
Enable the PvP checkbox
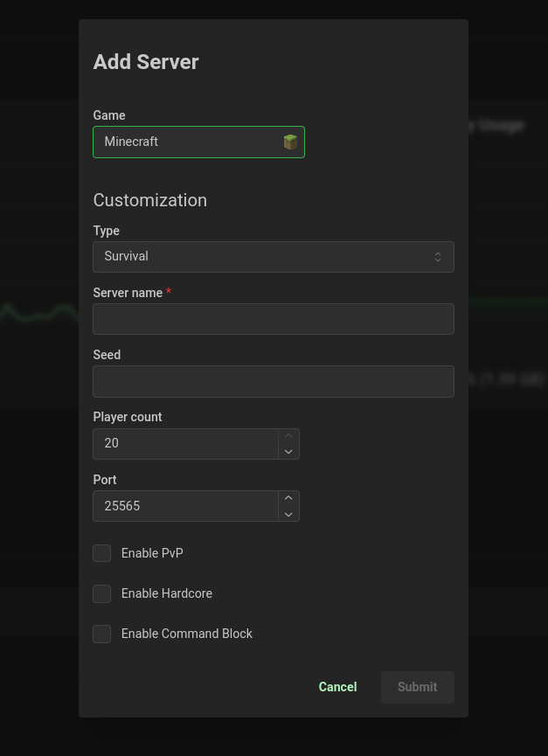pyautogui.click(x=102, y=553)
